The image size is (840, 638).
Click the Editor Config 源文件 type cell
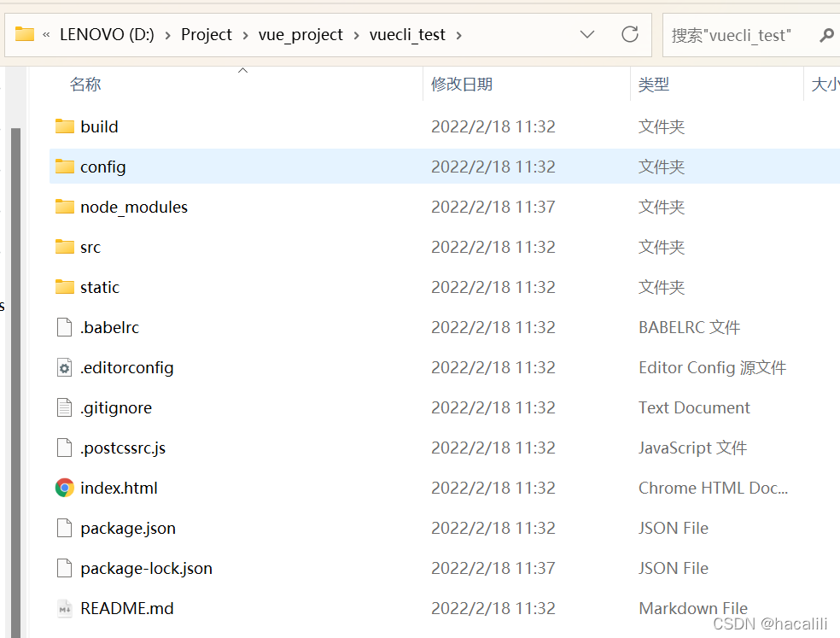pyautogui.click(x=712, y=367)
